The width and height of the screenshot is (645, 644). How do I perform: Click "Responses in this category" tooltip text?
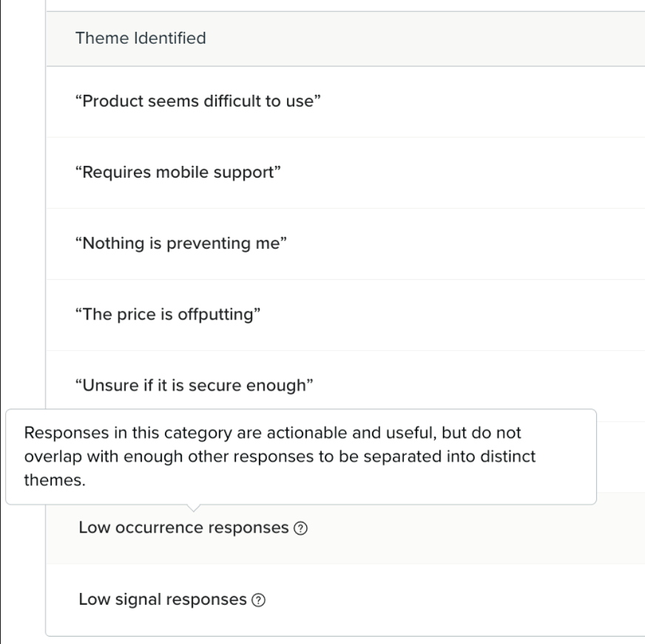(x=111, y=432)
